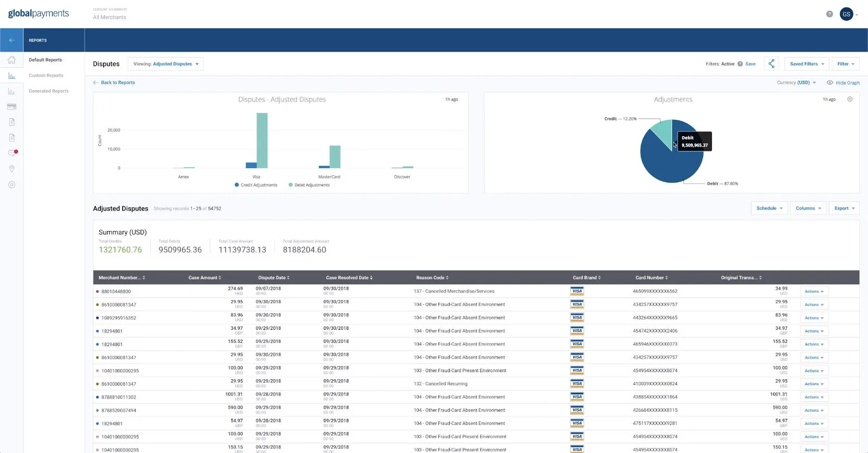868x453 pixels.
Task: Open the Viewing: Adjusted Disputes dropdown
Action: pyautogui.click(x=165, y=64)
